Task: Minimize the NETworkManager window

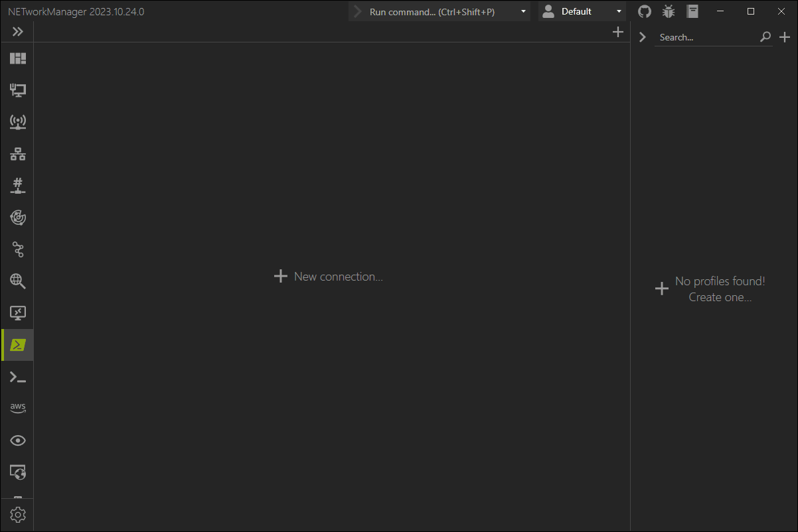Action: pos(720,11)
